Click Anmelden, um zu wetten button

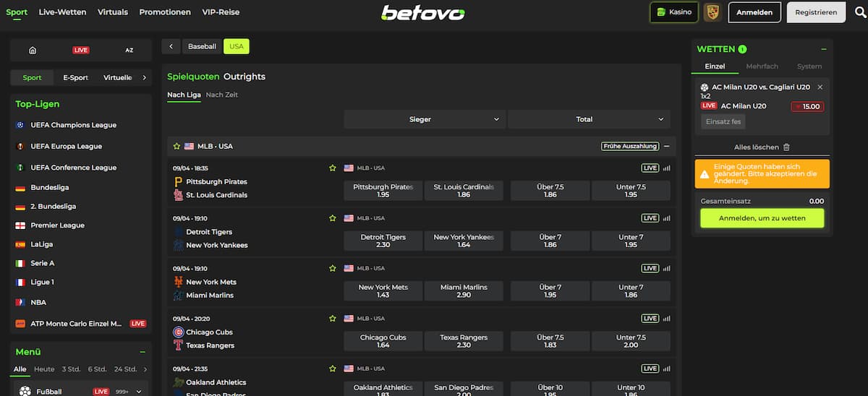[x=762, y=218]
